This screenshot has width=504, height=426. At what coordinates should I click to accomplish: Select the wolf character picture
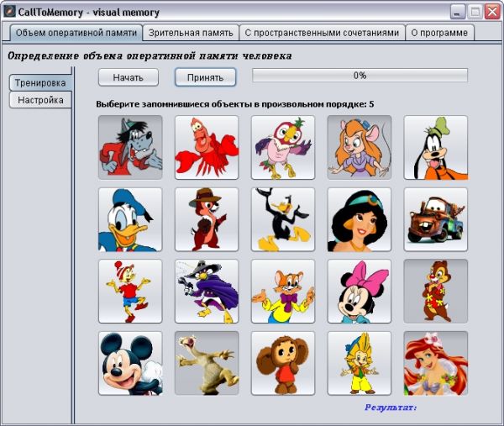130,147
